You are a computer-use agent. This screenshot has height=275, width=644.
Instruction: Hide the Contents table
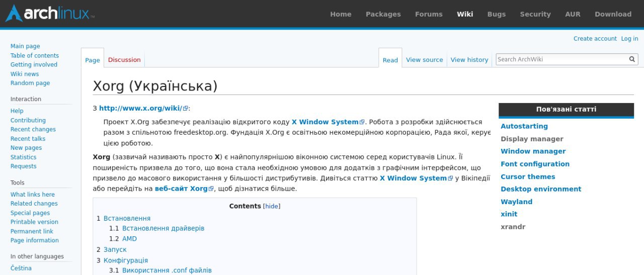coord(272,207)
